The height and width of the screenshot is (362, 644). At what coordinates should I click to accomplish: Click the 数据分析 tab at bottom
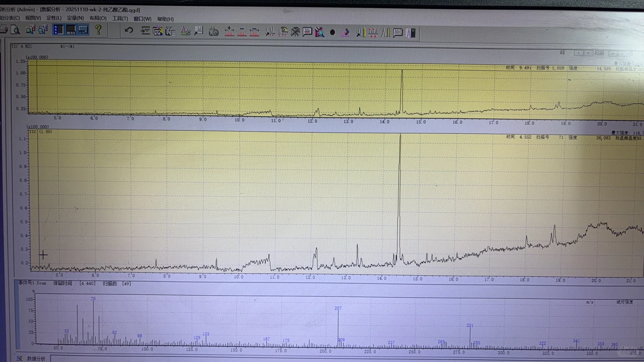[36, 359]
